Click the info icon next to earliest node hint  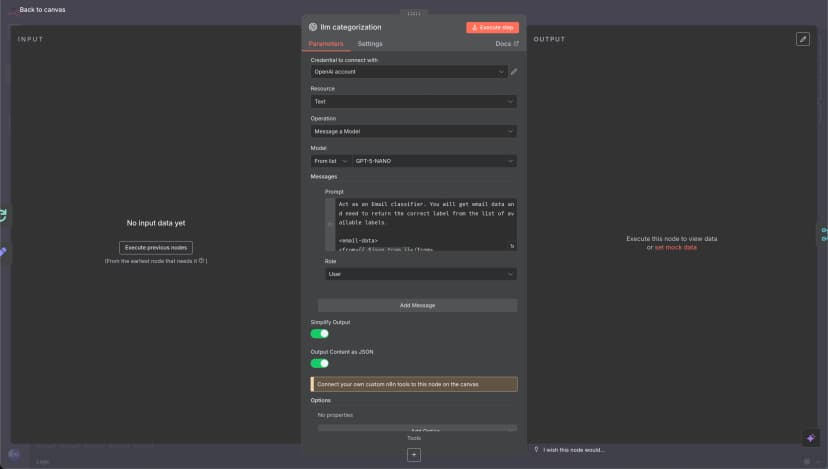pos(201,260)
